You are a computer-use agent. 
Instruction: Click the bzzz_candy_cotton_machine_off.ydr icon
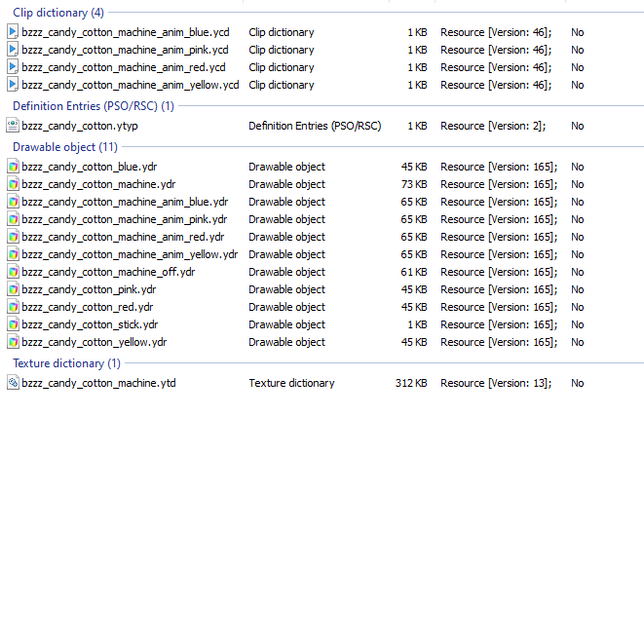point(13,272)
